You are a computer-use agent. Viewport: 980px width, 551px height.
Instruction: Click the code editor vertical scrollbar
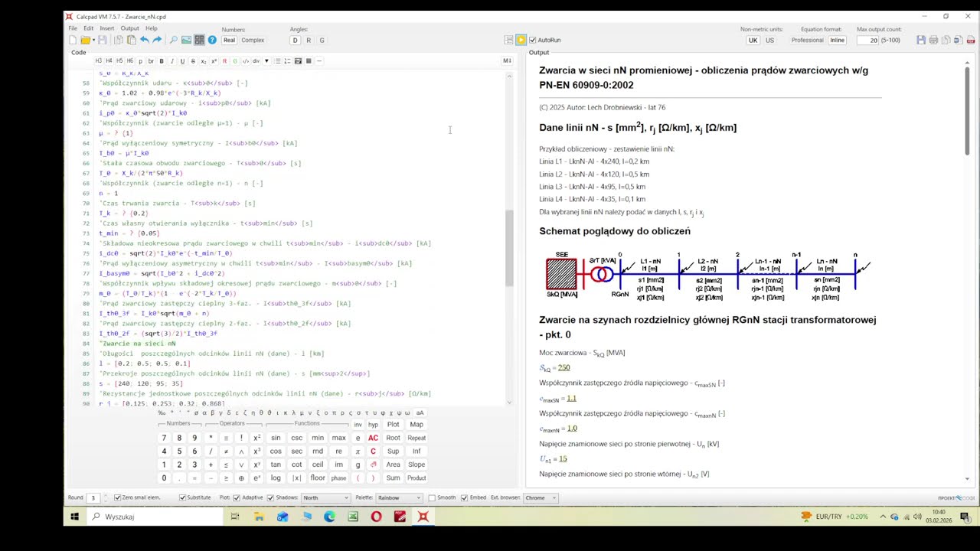pyautogui.click(x=509, y=249)
